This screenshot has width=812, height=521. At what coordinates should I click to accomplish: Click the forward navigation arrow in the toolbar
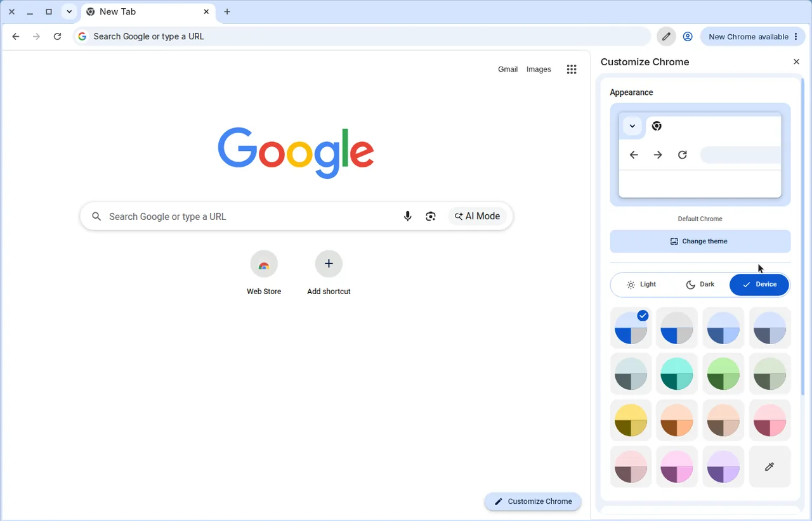click(36, 37)
